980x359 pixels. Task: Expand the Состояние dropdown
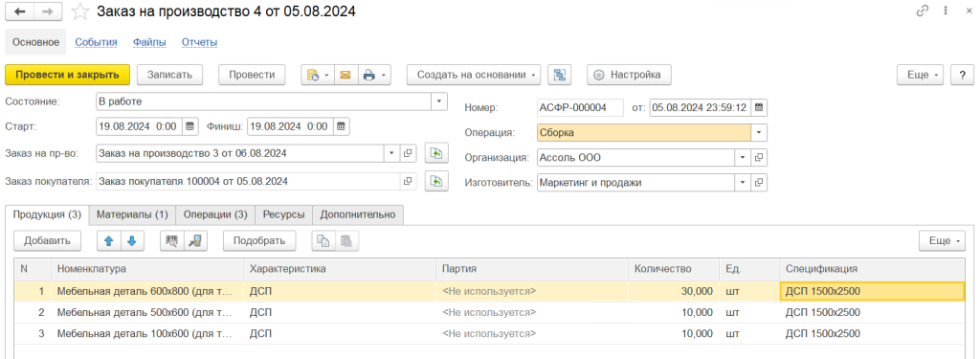(x=439, y=101)
